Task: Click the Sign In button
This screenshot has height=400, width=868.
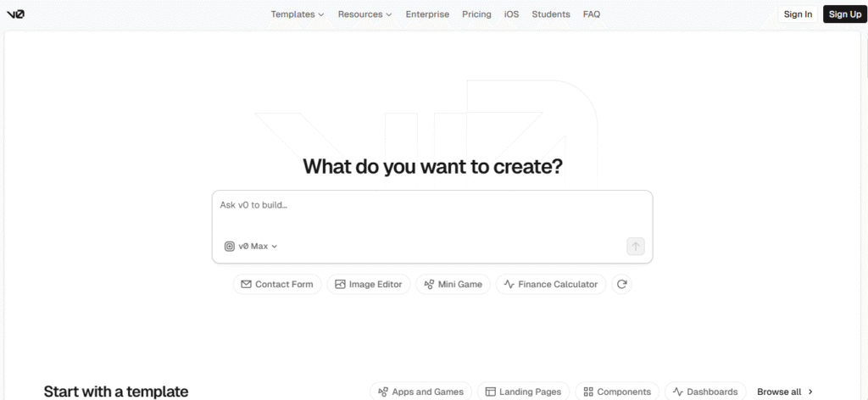Action: click(x=798, y=14)
